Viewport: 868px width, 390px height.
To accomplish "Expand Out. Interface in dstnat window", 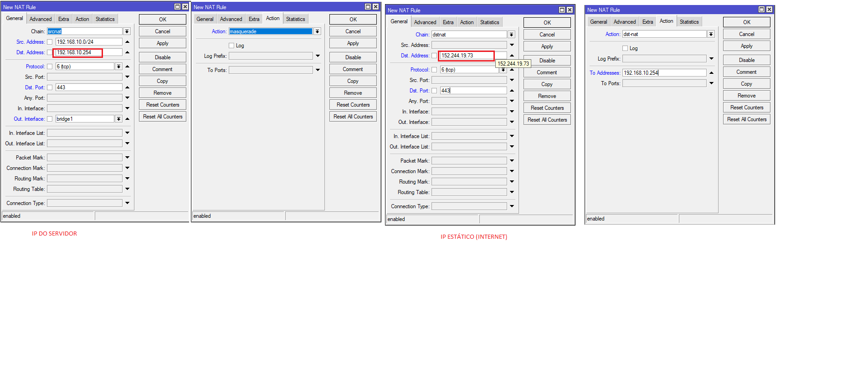I will click(512, 122).
